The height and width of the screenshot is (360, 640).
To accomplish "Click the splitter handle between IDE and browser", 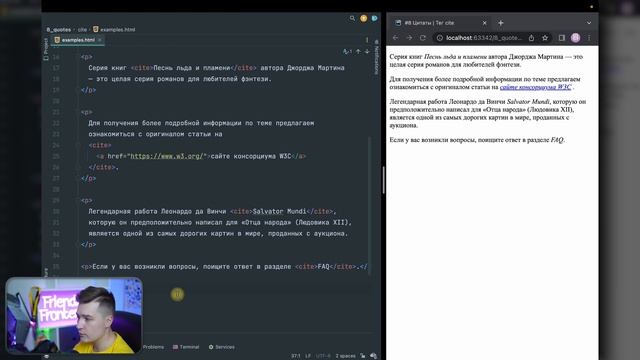I will pyautogui.click(x=383, y=180).
